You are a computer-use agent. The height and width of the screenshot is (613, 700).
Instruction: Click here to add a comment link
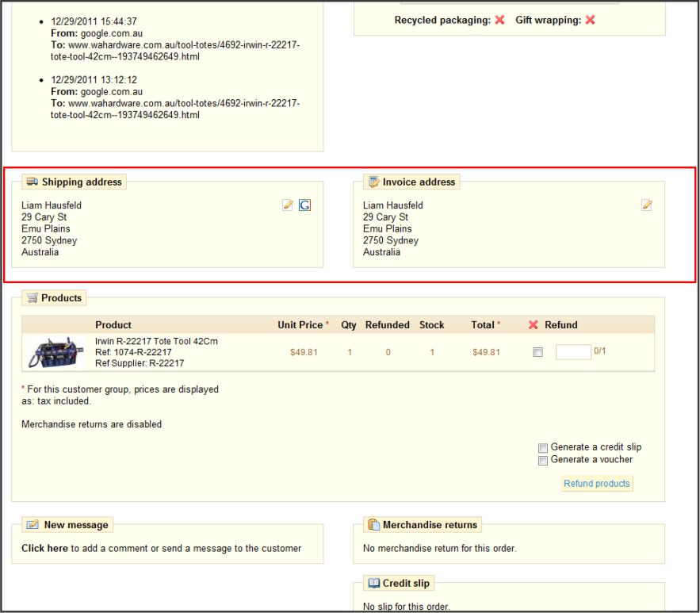(x=44, y=548)
